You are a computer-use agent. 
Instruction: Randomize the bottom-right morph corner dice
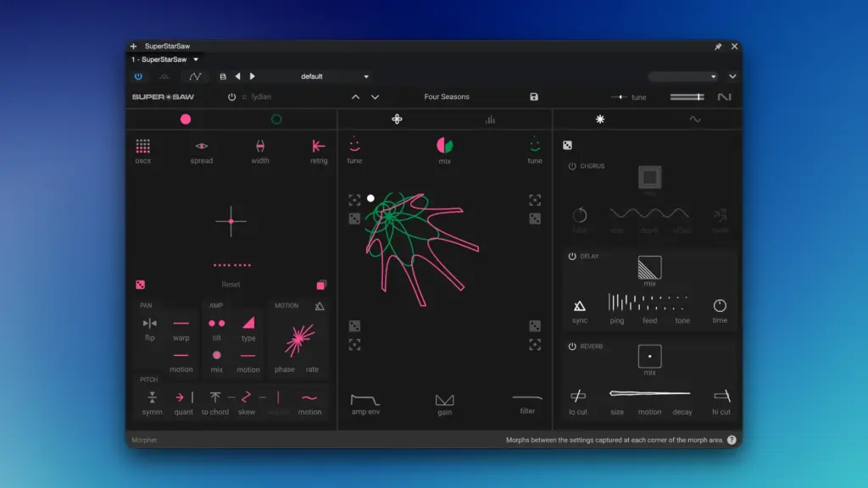tap(535, 326)
